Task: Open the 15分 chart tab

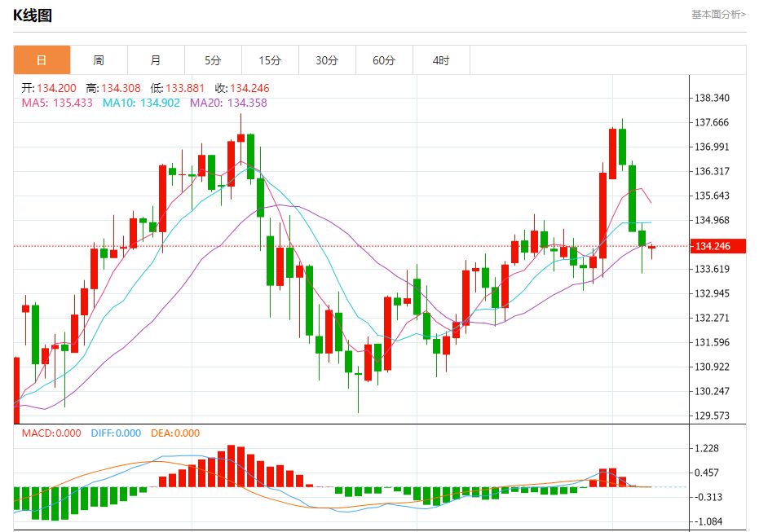Action: coord(270,60)
